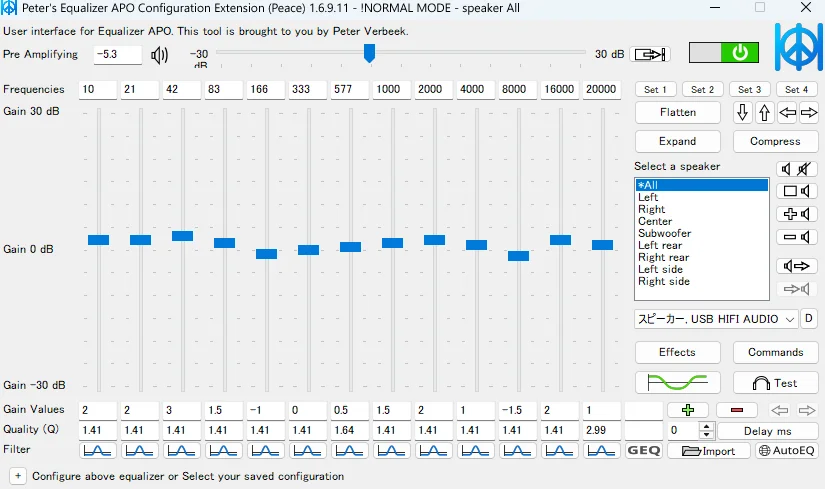
Task: Click the down arrow gain shift icon
Action: 743,112
